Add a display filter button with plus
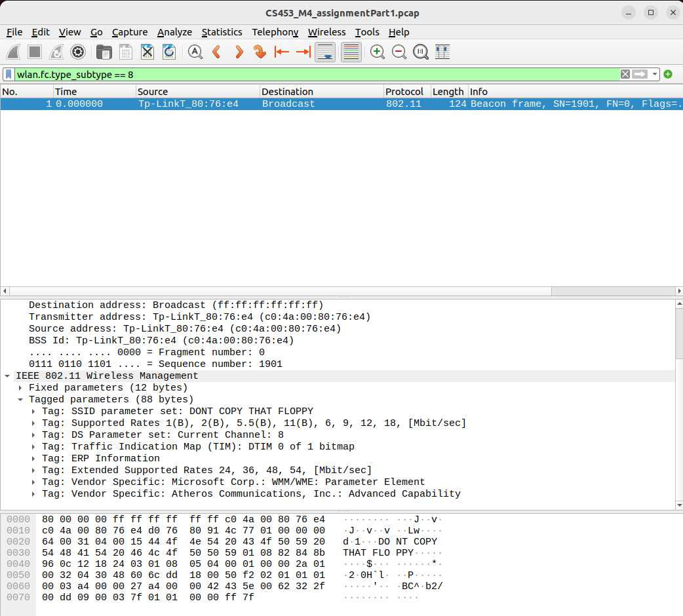This screenshot has height=616, width=683. pyautogui.click(x=668, y=74)
